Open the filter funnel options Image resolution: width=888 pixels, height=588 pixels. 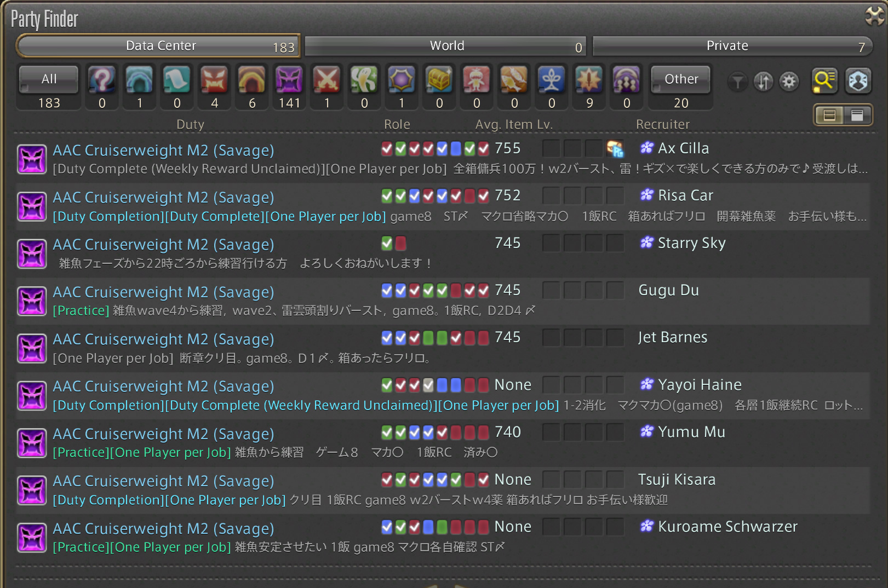click(738, 82)
